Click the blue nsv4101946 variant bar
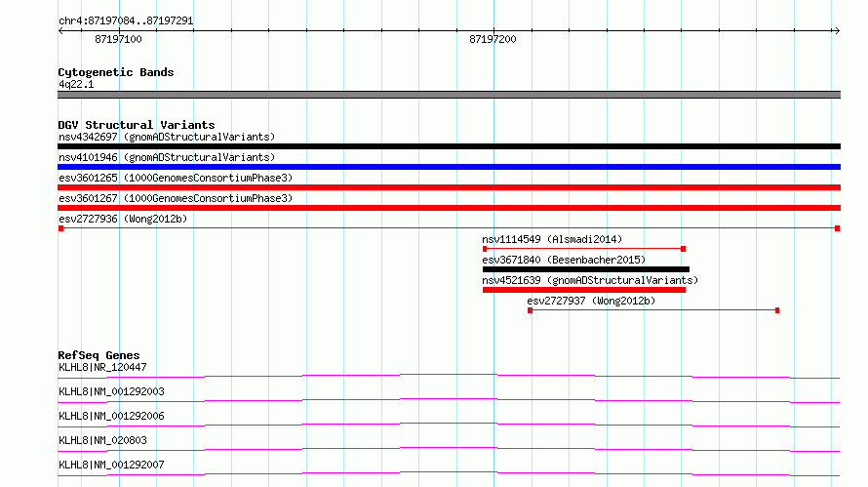This screenshot has height=487, width=868. [x=449, y=167]
